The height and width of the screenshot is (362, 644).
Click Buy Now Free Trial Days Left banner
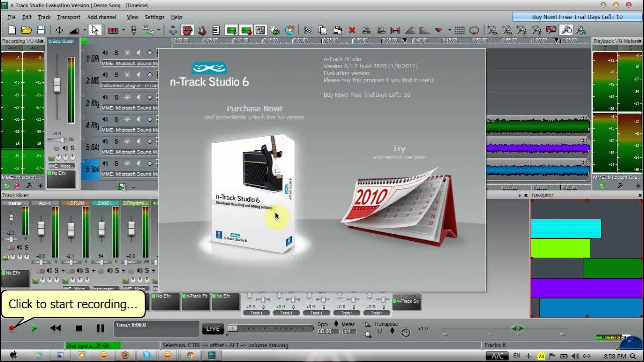point(577,17)
